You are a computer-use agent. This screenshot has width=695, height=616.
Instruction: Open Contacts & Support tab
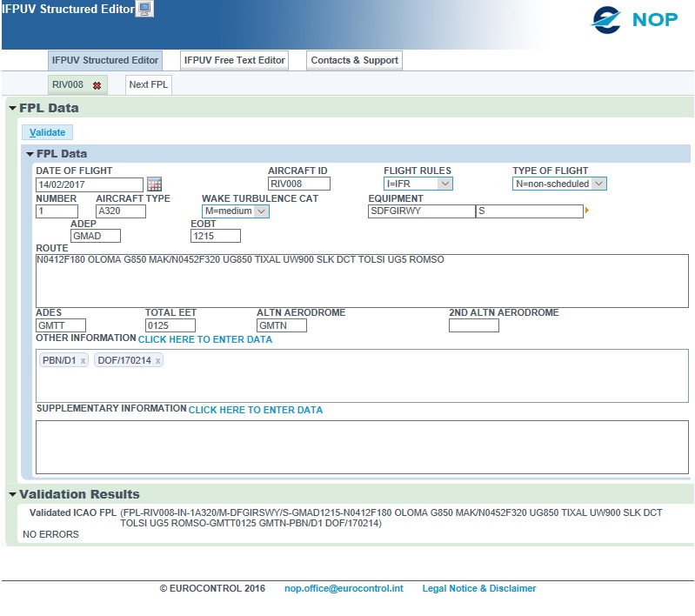[x=355, y=60]
